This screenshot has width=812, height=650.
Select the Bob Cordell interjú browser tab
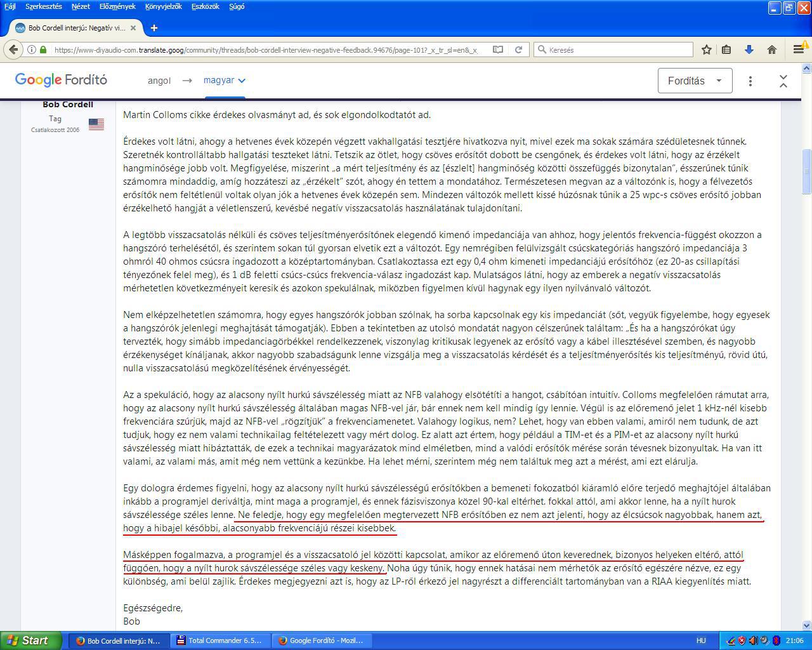(76, 28)
